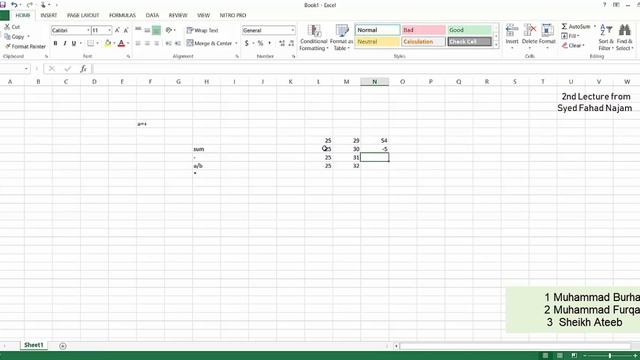The height and width of the screenshot is (360, 640).
Task: Toggle Bottom Align
Action: tap(156, 30)
